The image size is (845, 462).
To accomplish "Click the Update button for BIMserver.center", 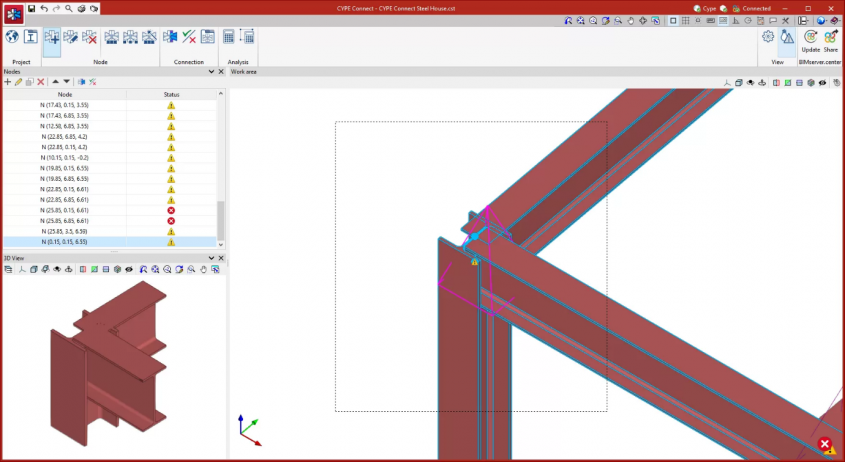I will tap(811, 41).
